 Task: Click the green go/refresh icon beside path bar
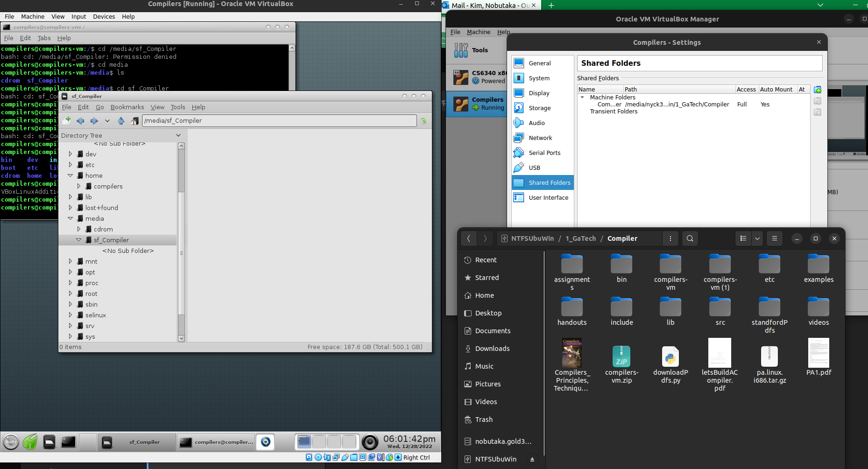(x=423, y=121)
